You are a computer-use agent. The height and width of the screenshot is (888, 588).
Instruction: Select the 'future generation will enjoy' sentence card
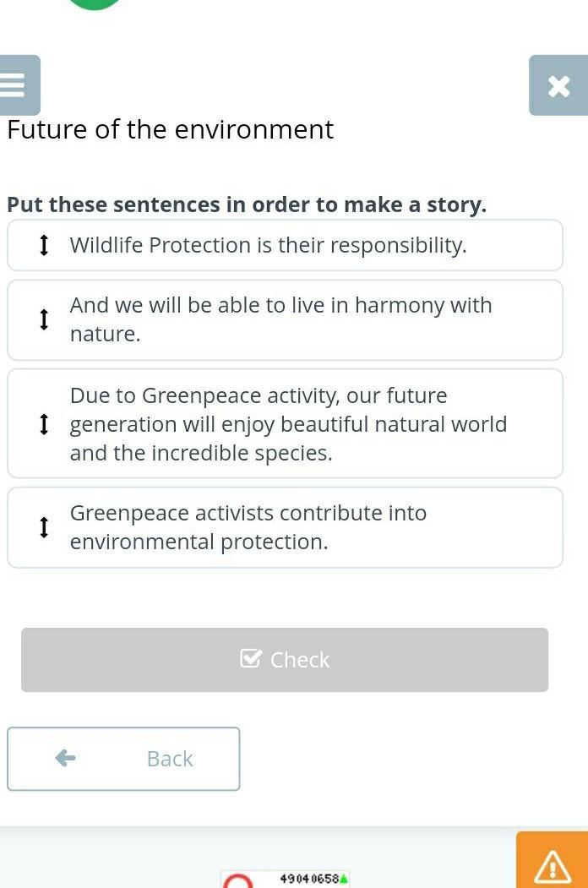click(x=285, y=423)
